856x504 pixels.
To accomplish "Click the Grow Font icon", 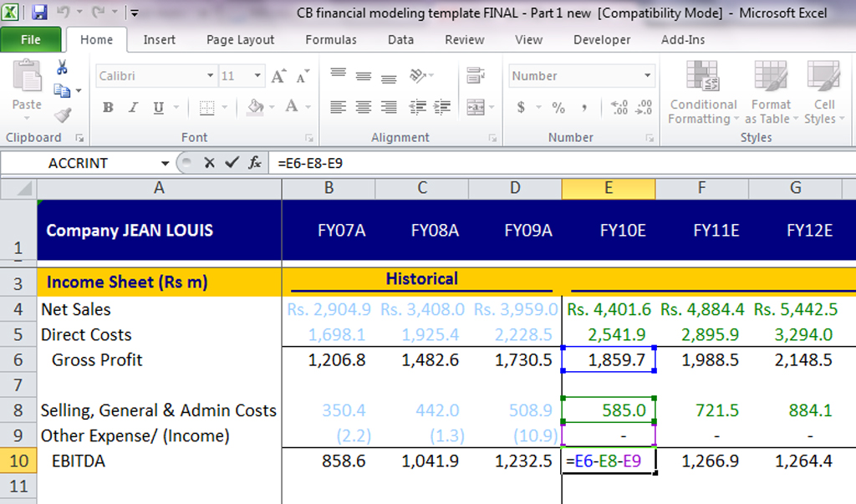I will [x=279, y=76].
